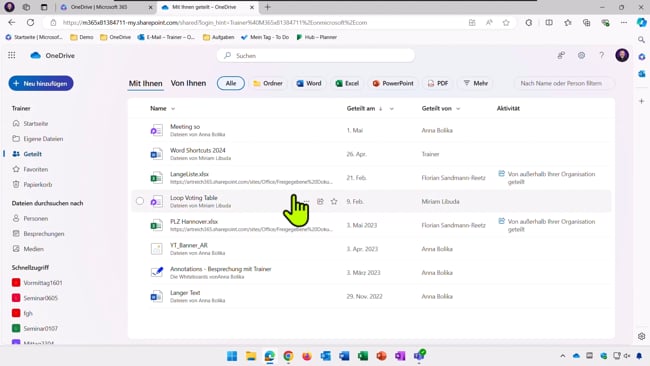This screenshot has height=366, width=650.
Task: Open Firefox from the taskbar
Action: click(307, 356)
